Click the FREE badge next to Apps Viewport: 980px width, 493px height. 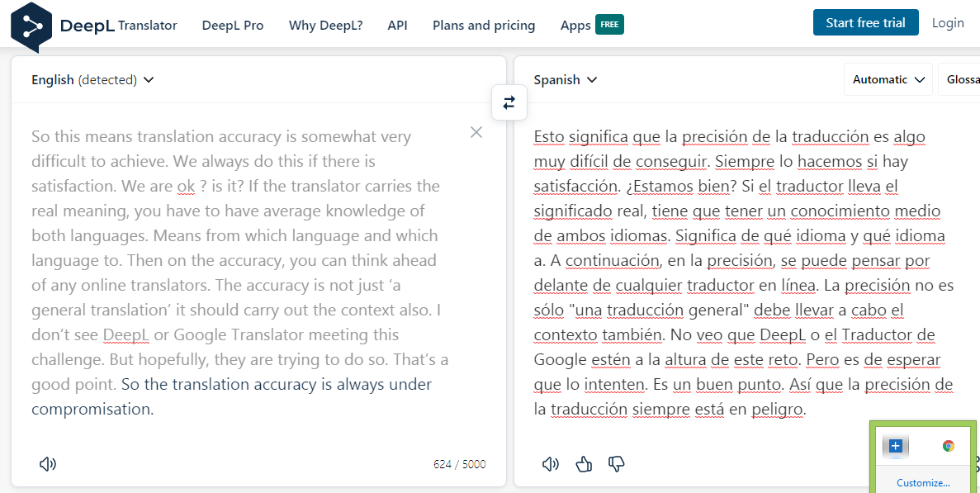click(x=609, y=25)
